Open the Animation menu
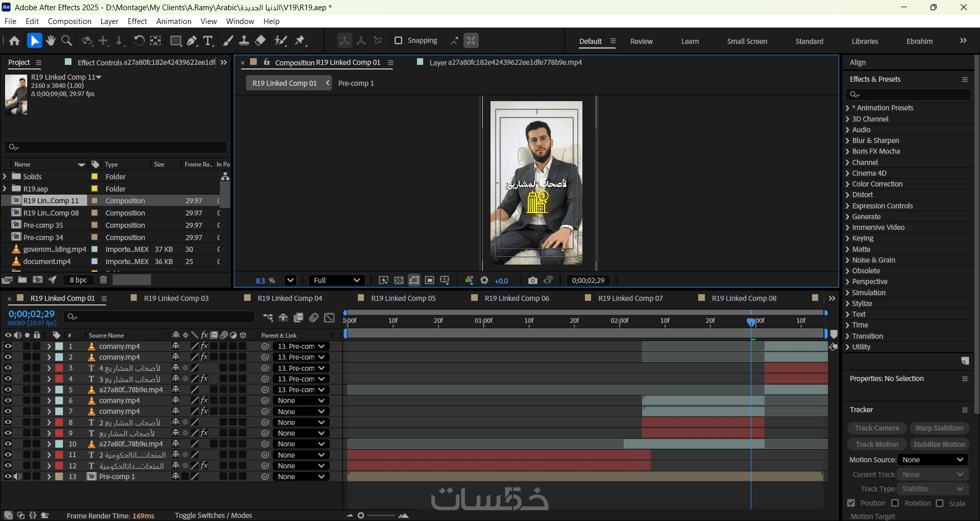Viewport: 980px width, 521px height. [x=174, y=21]
